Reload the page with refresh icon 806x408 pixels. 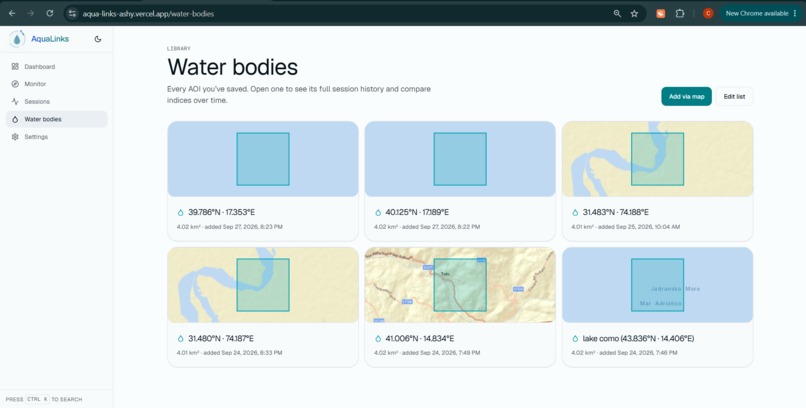coord(50,13)
